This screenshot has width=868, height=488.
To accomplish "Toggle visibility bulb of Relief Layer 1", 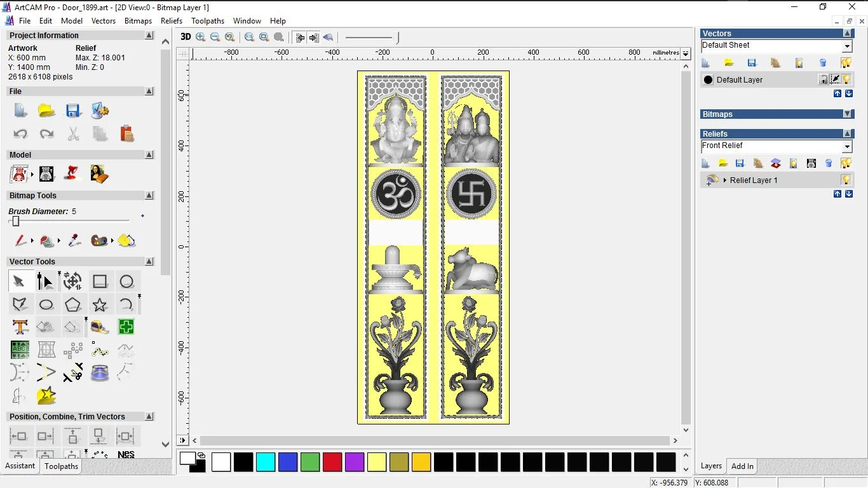I will coord(846,180).
